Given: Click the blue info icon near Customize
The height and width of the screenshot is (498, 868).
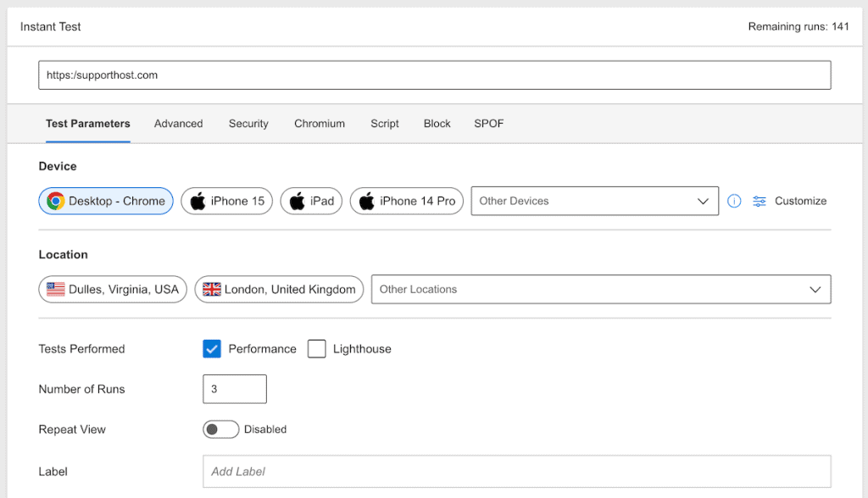Looking at the screenshot, I should click(734, 201).
